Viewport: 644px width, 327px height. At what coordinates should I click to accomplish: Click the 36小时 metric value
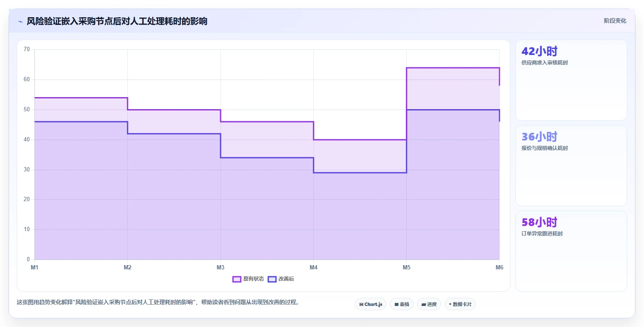click(539, 137)
